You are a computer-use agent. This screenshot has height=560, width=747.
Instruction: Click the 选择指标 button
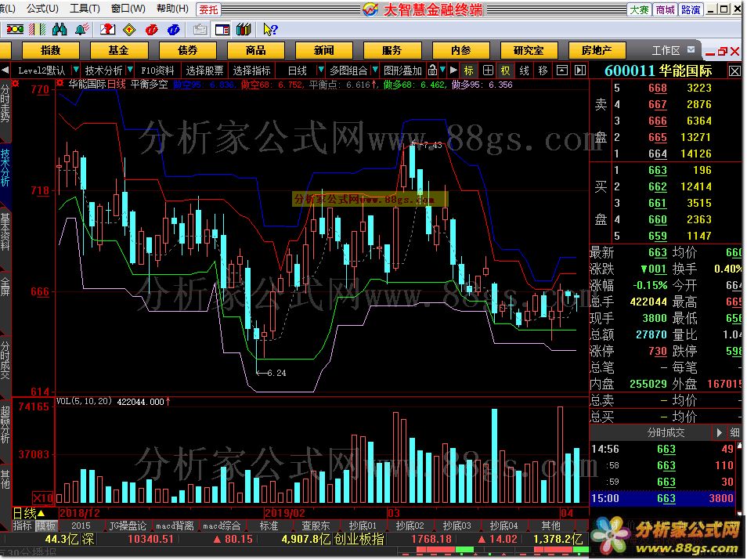251,70
